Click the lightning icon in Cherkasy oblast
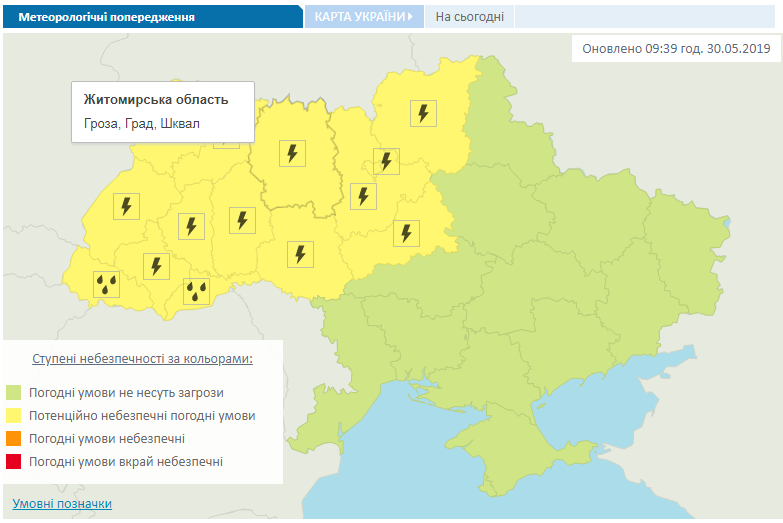The width and height of the screenshot is (783, 523). click(406, 233)
